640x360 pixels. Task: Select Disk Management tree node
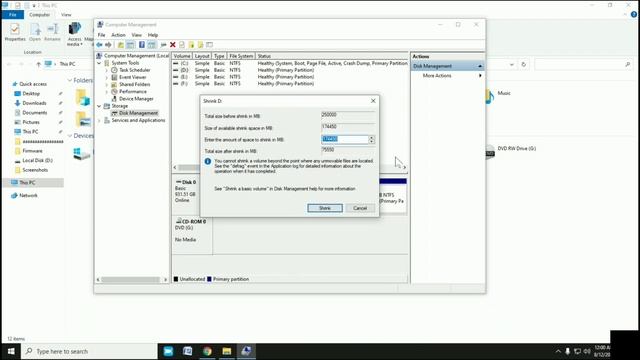click(138, 113)
